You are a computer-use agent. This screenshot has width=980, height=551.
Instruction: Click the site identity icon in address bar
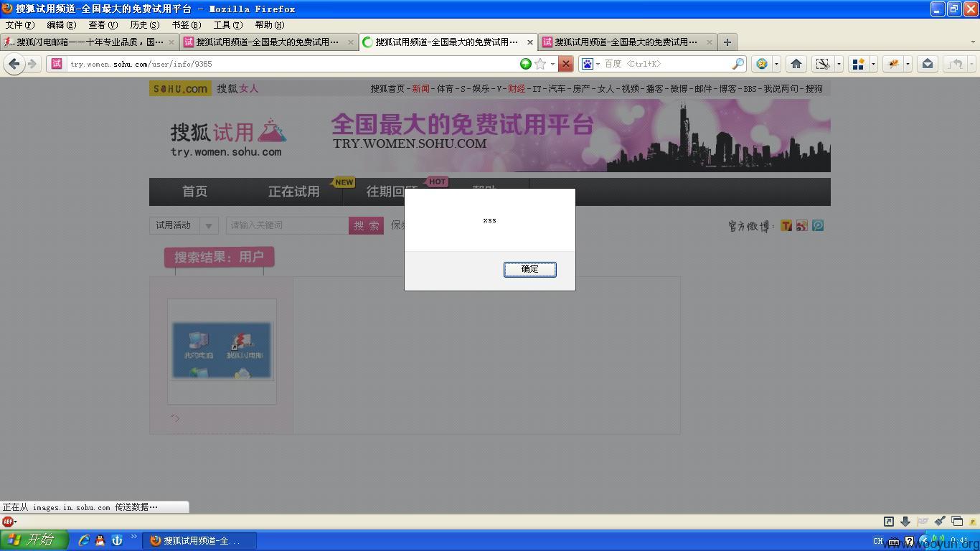(x=57, y=64)
